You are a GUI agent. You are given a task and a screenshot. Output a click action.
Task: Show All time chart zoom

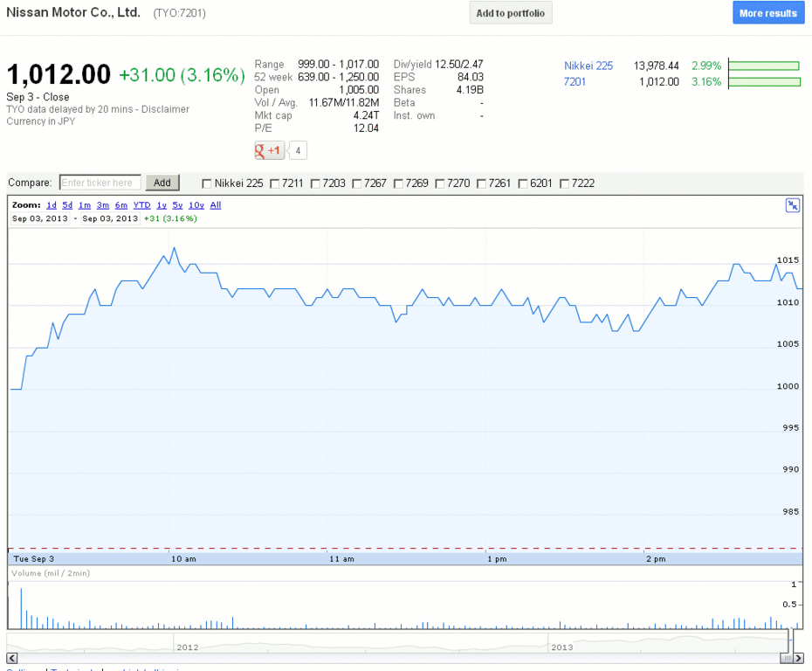tap(216, 205)
